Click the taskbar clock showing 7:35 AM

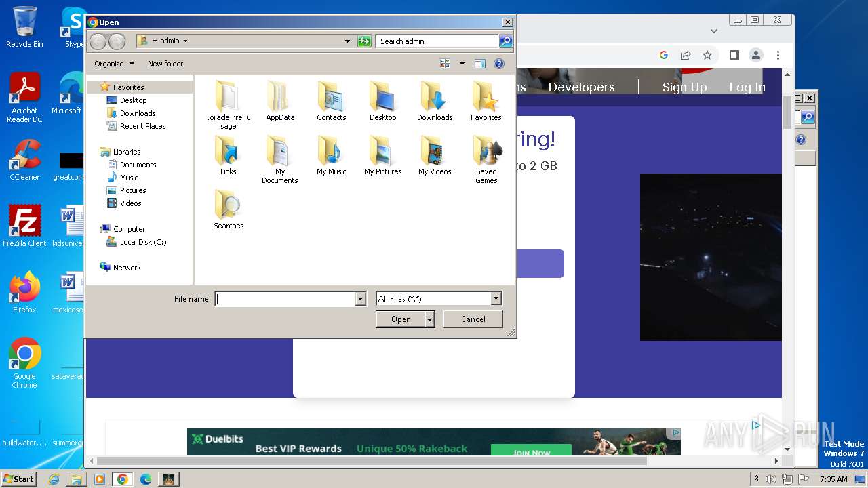click(x=833, y=479)
